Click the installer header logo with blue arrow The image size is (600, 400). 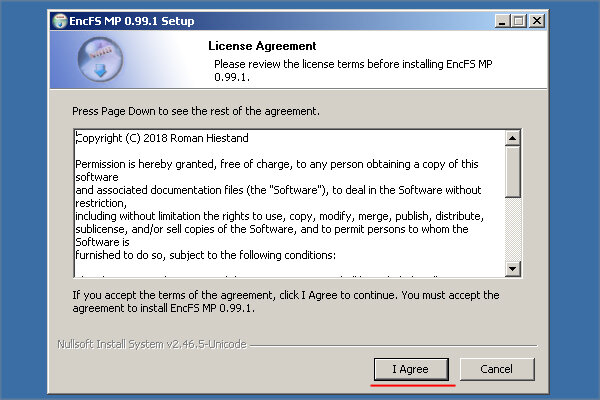click(100, 60)
